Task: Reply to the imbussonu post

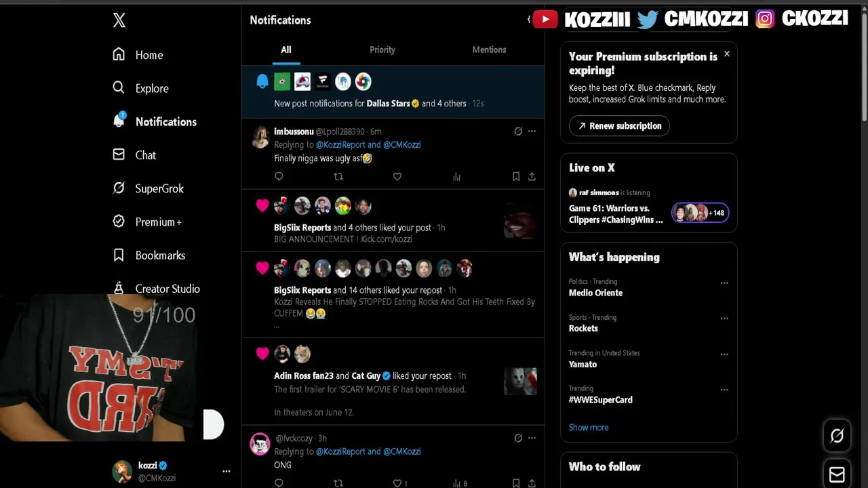Action: [279, 176]
